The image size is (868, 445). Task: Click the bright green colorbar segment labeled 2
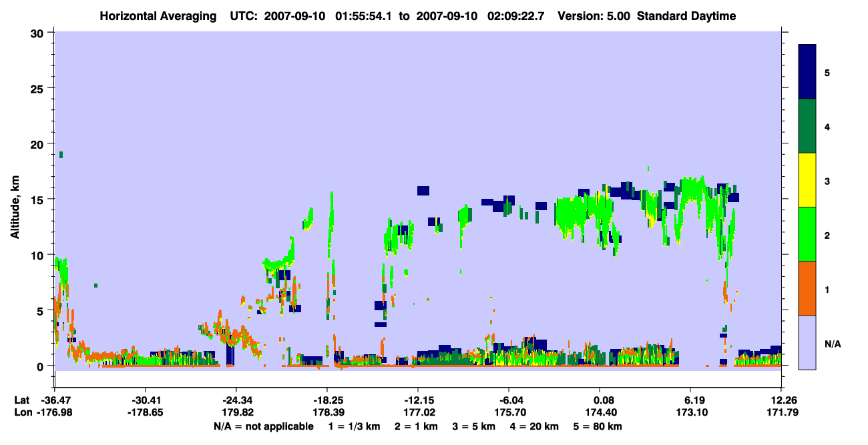807,234
